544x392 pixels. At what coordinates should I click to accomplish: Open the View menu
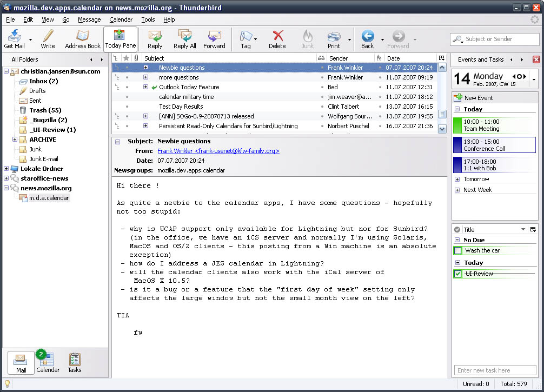pyautogui.click(x=48, y=19)
